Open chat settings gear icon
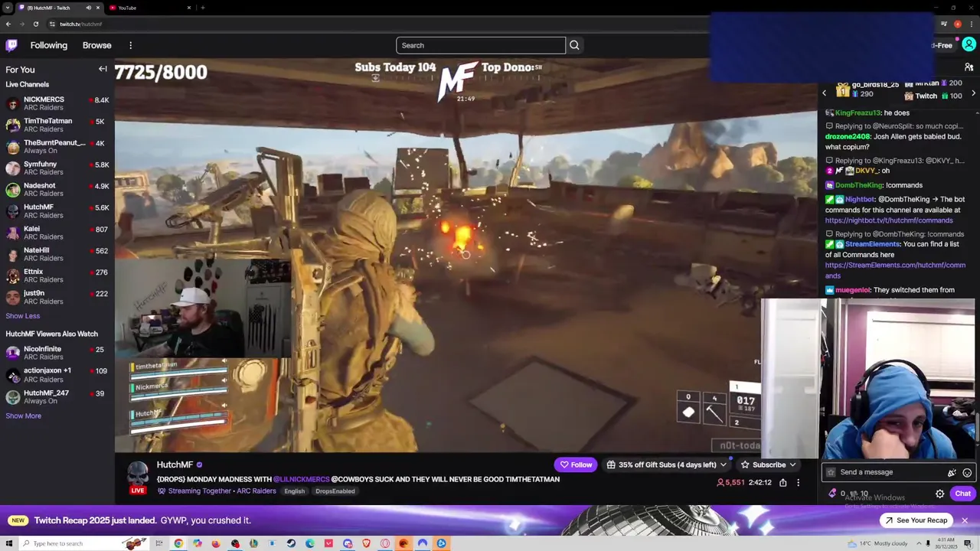Screen dimensions: 980x551 939,494
